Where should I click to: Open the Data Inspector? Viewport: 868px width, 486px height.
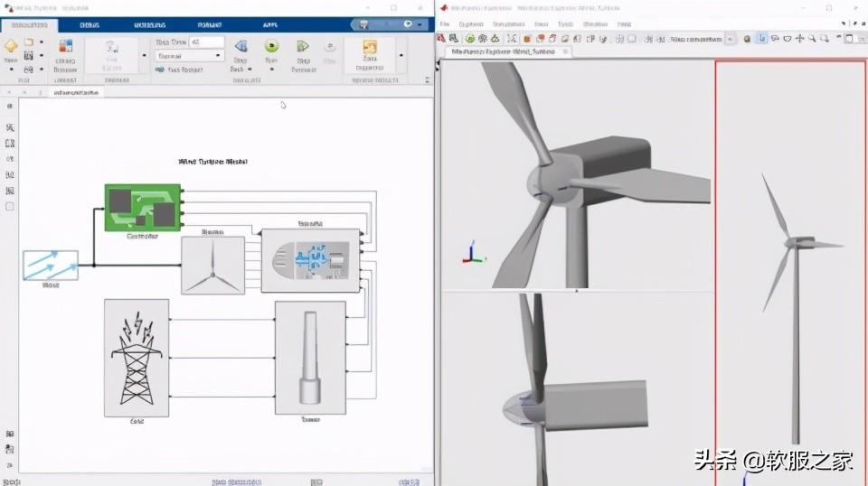point(369,50)
